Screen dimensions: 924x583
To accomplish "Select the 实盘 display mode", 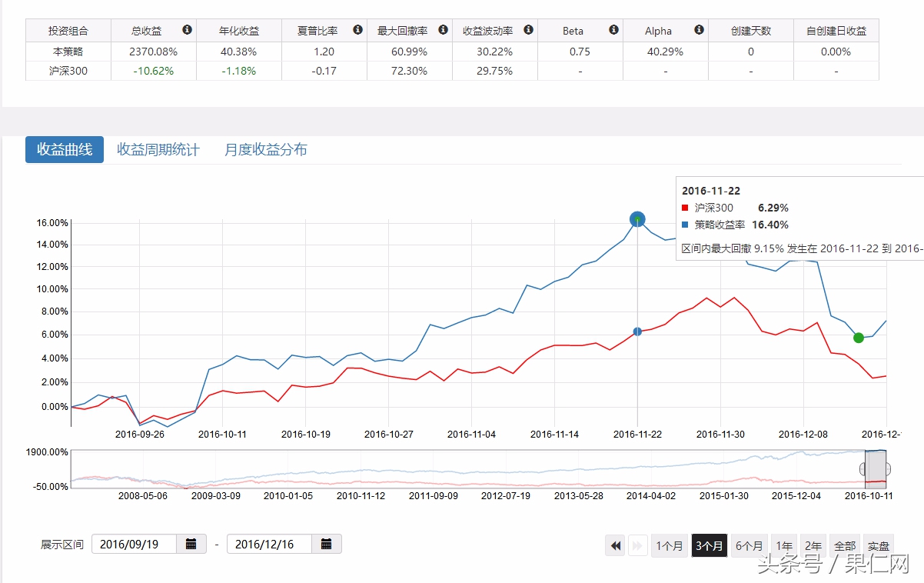I will click(x=878, y=545).
